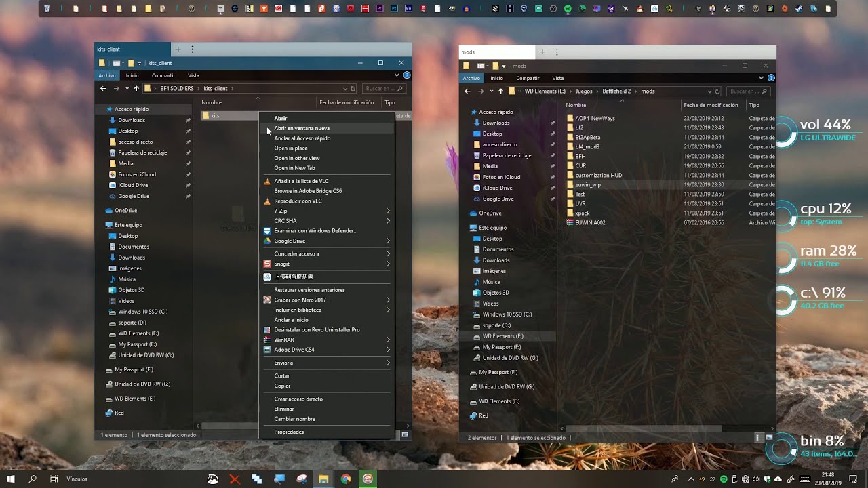Click the help icon in mods window
The width and height of the screenshot is (868, 488).
click(771, 78)
